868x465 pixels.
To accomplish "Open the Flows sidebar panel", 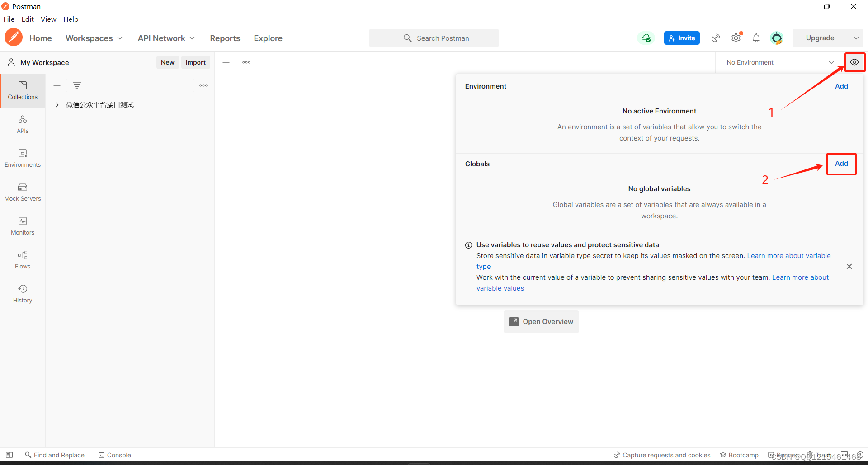I will tap(23, 260).
